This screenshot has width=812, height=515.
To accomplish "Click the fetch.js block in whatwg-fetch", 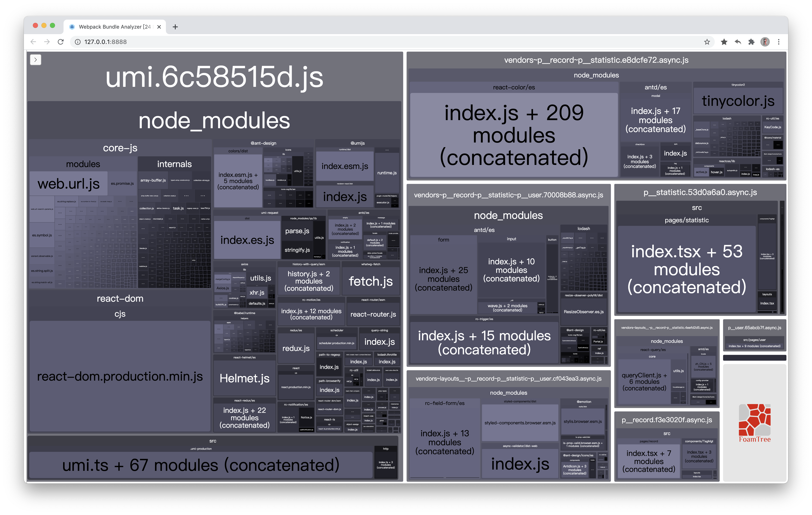I will (x=371, y=281).
